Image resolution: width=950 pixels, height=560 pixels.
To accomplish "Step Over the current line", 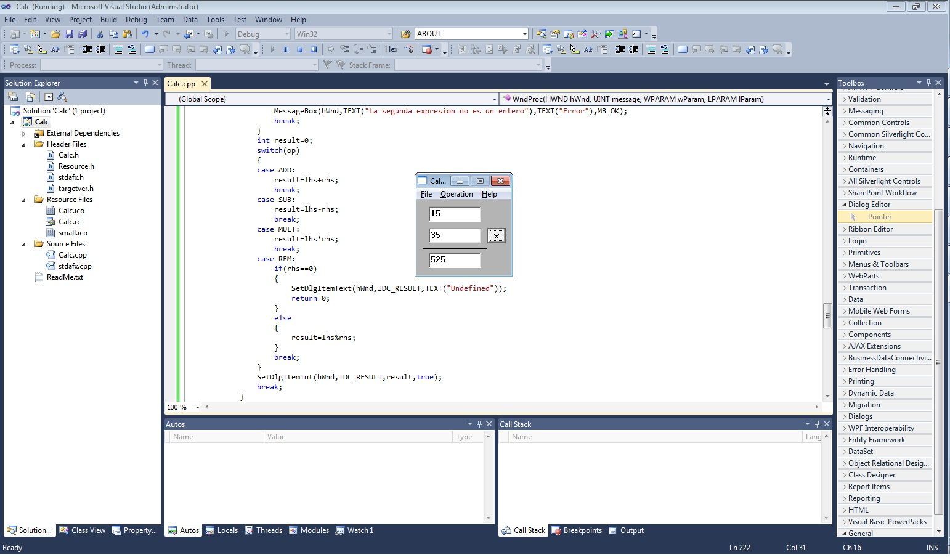I will (x=358, y=49).
